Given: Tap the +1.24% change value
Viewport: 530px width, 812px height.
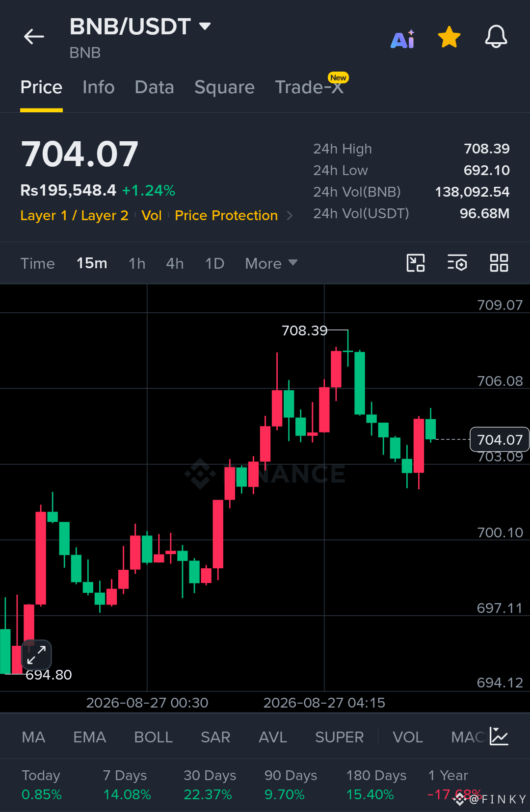Looking at the screenshot, I should click(149, 190).
